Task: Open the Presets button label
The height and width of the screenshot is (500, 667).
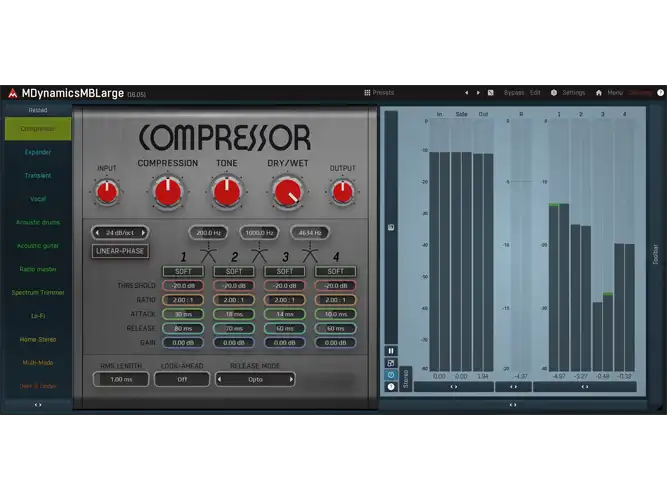Action: coord(383,92)
